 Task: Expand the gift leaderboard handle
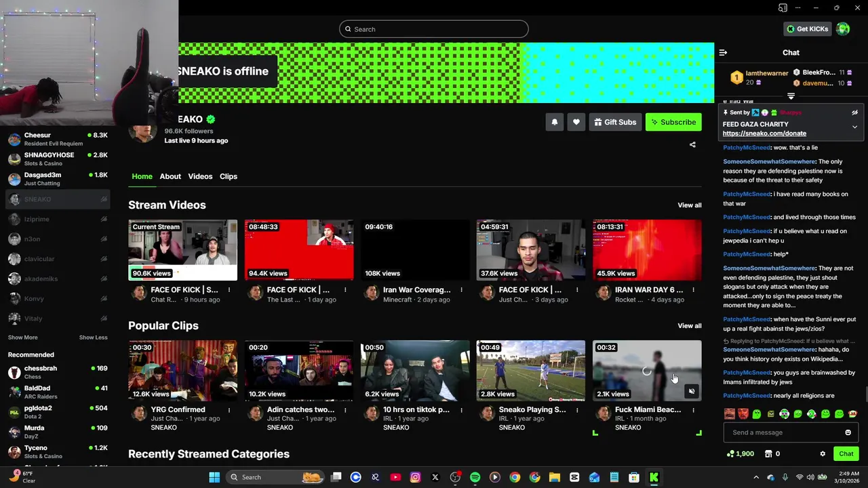coord(791,96)
